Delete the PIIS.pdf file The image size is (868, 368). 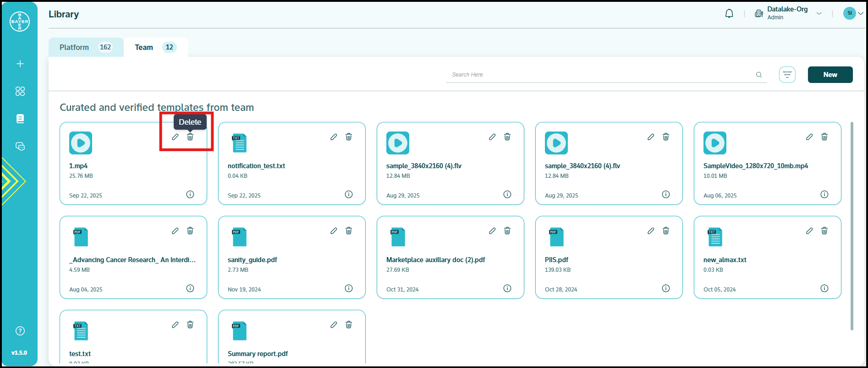coord(666,231)
